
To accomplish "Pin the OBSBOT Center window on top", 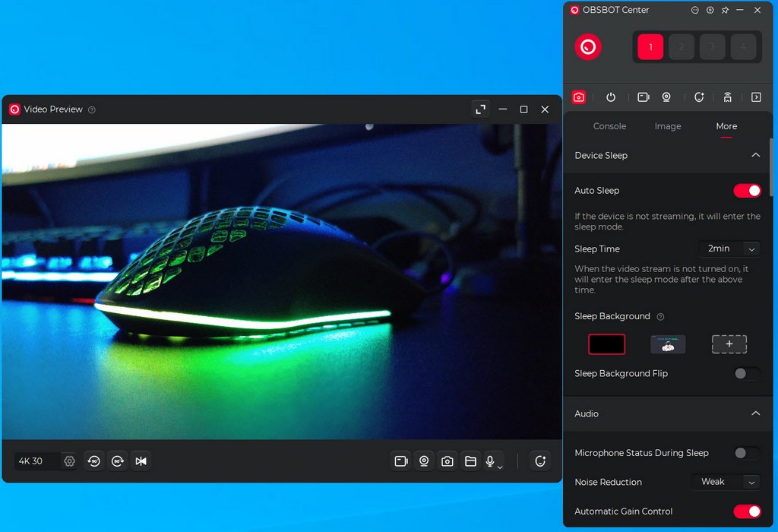I will coord(725,10).
